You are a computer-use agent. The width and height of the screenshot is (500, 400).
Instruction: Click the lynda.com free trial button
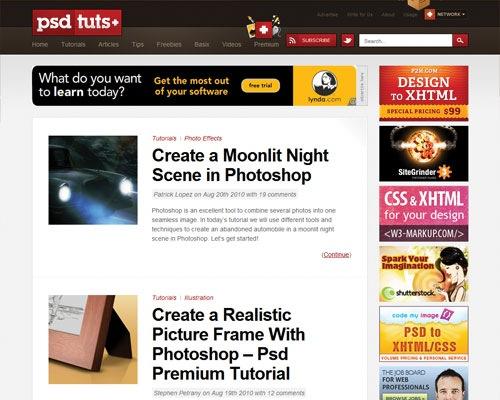pyautogui.click(x=260, y=86)
